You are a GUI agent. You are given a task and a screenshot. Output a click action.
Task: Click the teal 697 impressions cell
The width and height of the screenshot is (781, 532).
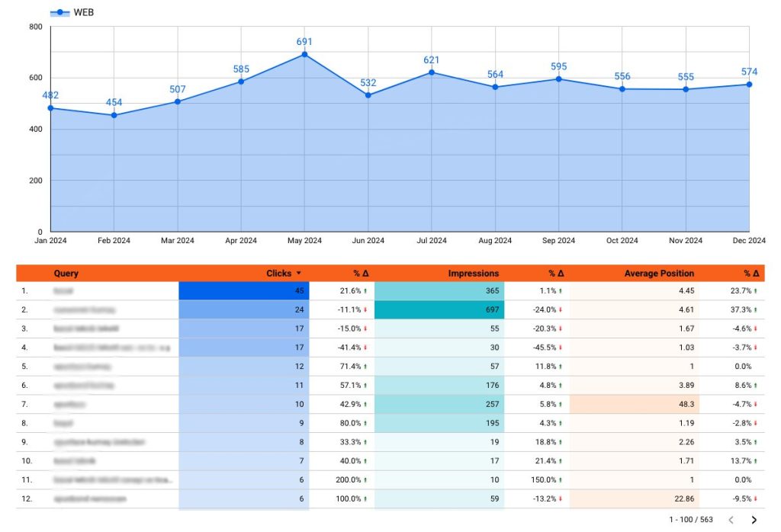(439, 310)
